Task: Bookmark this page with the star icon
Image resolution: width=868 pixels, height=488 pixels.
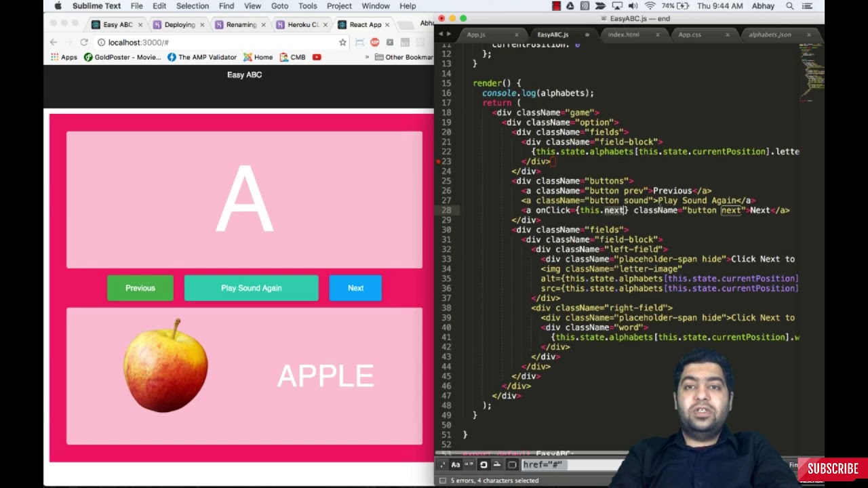Action: 342,42
